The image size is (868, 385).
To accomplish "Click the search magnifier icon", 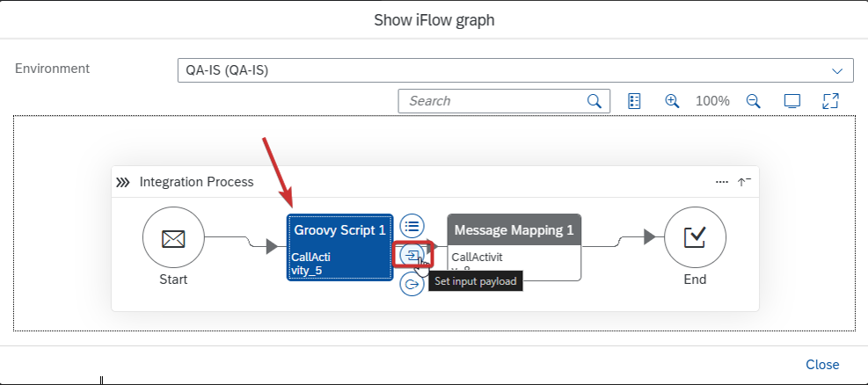I will pyautogui.click(x=594, y=101).
